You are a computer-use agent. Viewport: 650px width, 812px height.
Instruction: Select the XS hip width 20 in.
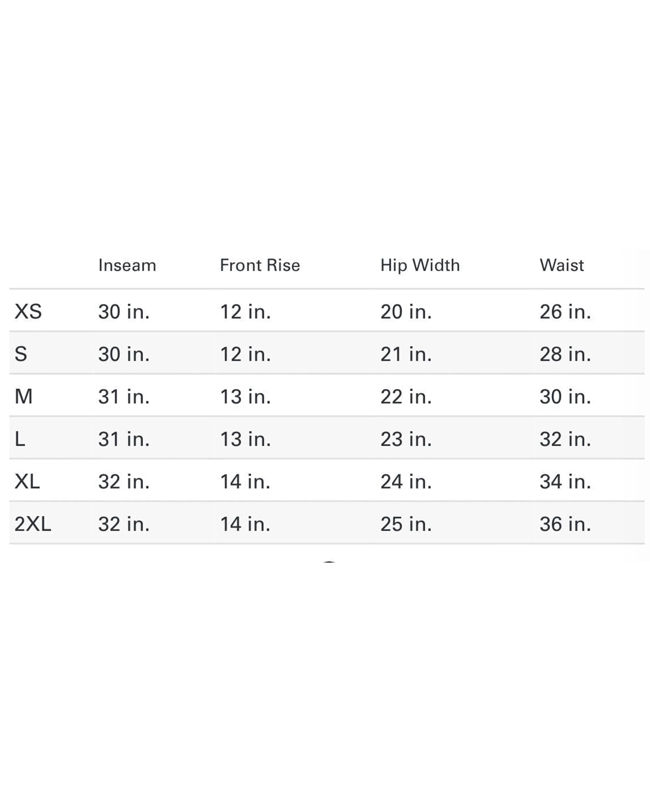click(x=406, y=312)
